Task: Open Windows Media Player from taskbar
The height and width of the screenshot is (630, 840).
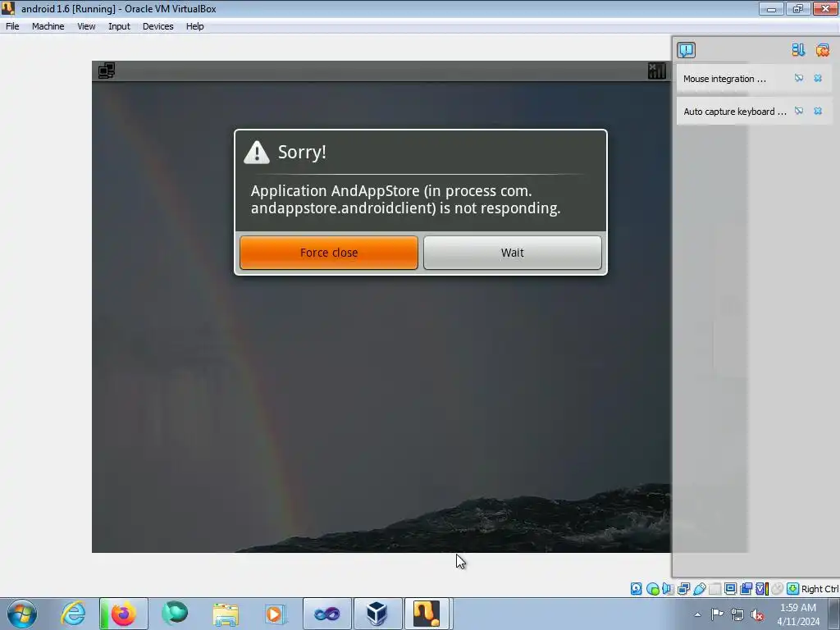Action: [276, 614]
